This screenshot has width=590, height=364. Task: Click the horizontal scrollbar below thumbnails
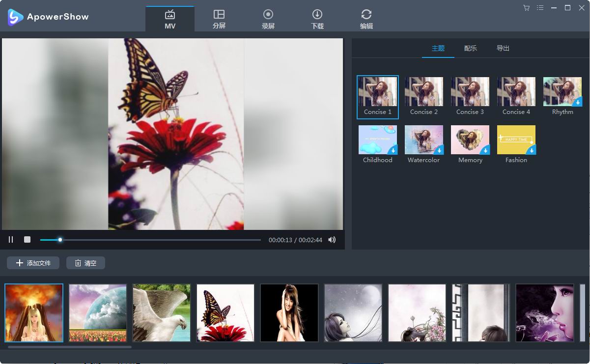[x=69, y=346]
